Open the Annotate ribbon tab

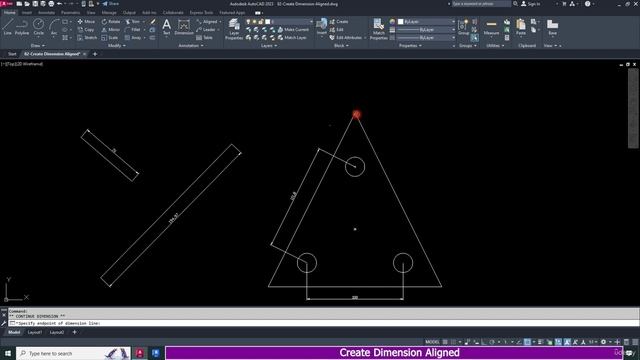click(46, 13)
